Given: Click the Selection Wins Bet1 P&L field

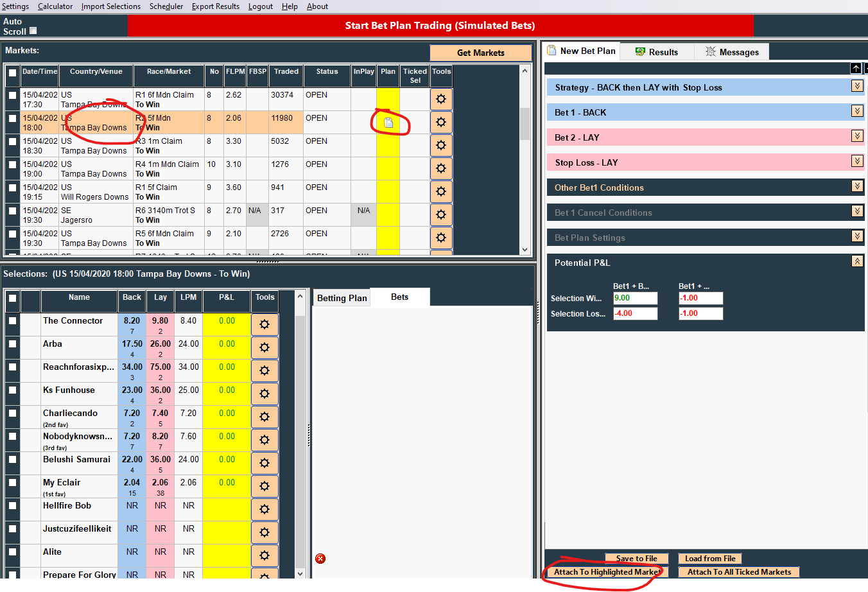Looking at the screenshot, I should 635,298.
